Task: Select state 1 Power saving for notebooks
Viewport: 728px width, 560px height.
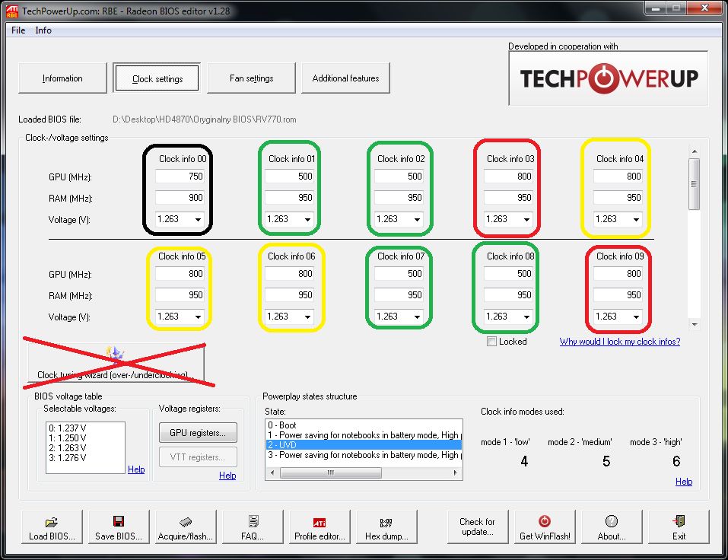Action: click(364, 435)
